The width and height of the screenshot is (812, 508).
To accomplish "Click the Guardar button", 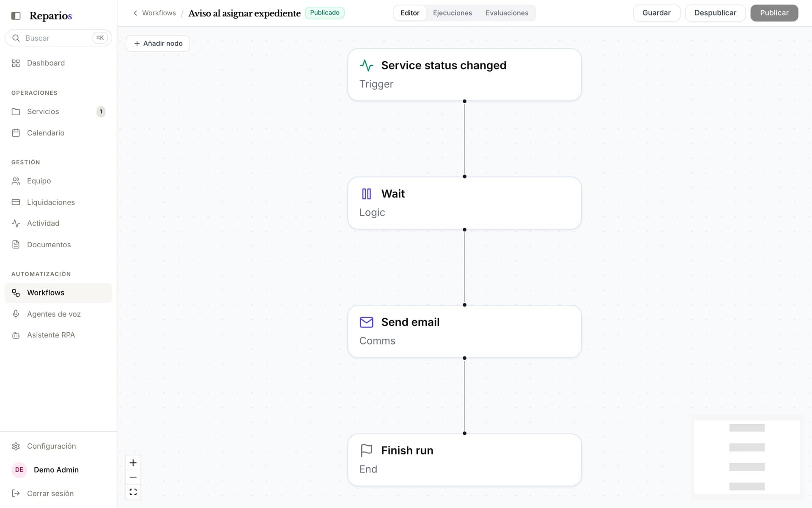I will 656,13.
